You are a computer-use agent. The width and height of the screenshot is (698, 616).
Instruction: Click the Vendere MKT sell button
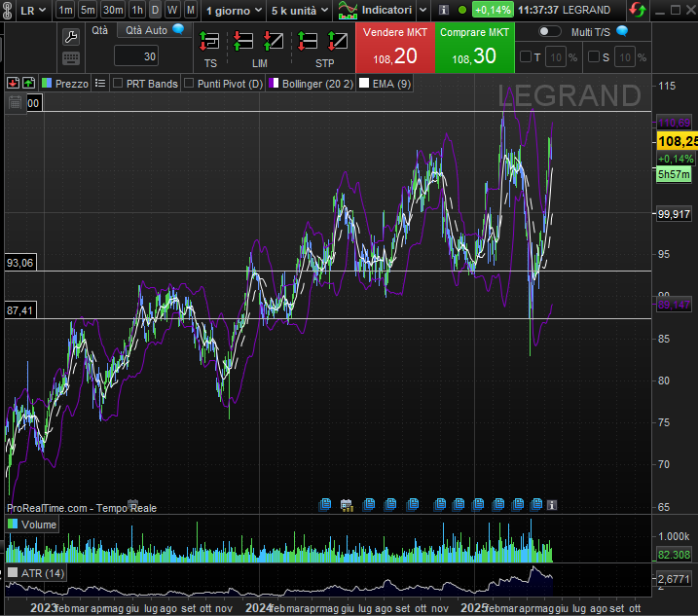click(x=395, y=48)
